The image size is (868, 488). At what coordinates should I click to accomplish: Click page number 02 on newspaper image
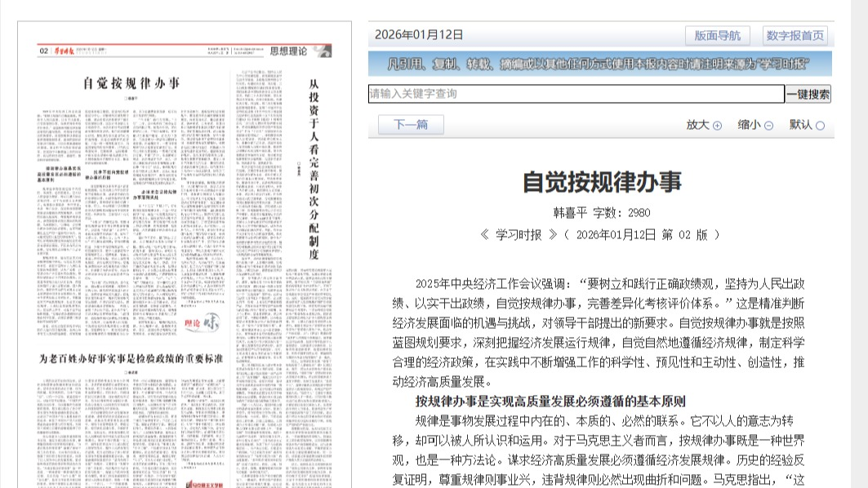click(x=43, y=51)
